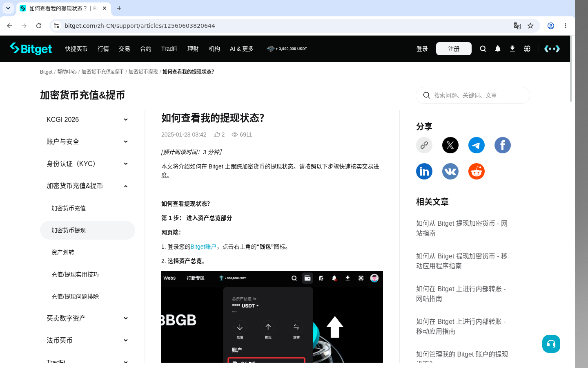Open 快捷买币 in the top navigation
Image resolution: width=588 pixels, height=368 pixels.
76,49
